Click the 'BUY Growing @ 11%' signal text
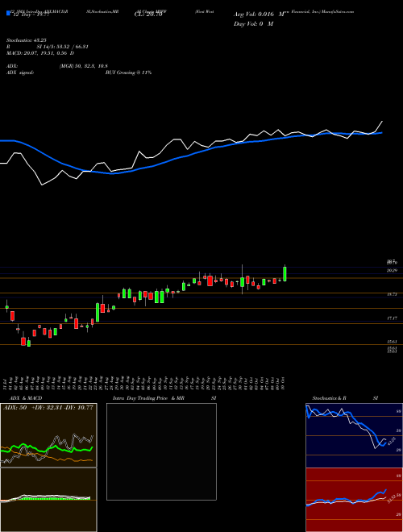The height and width of the screenshot is (532, 403). coord(128,73)
